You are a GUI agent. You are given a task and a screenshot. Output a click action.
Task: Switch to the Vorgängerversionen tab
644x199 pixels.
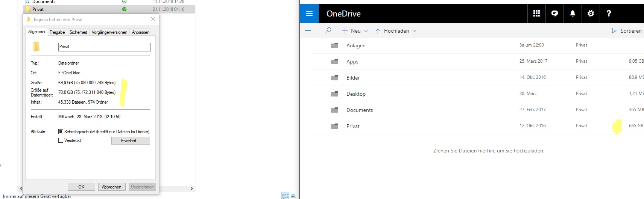109,32
